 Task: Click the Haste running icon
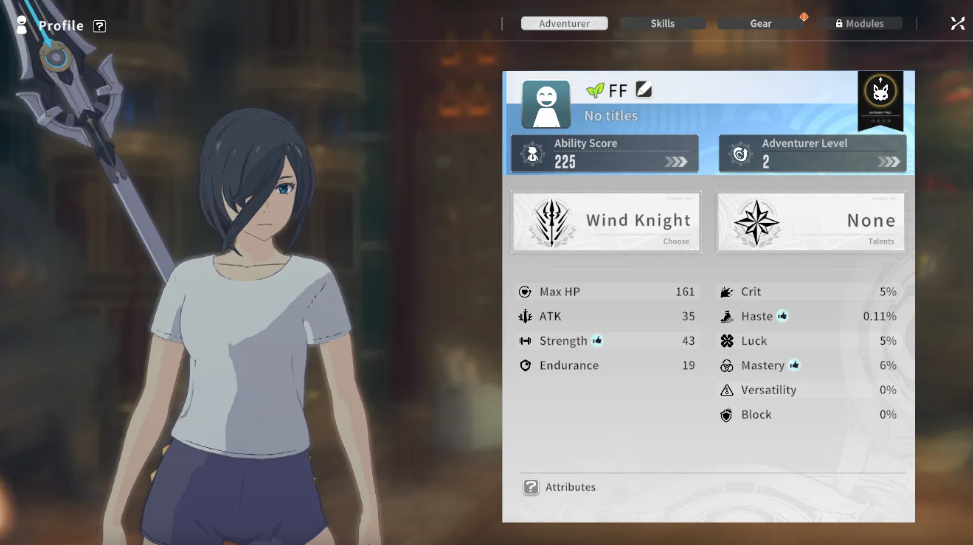click(727, 317)
